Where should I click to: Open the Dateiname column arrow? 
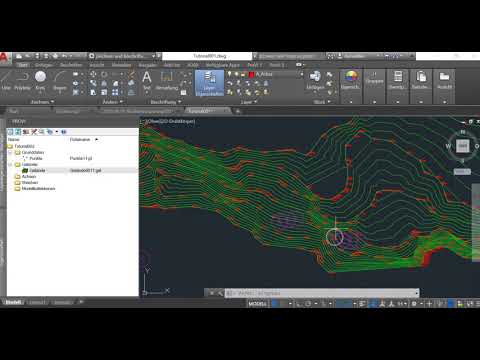pos(97,139)
